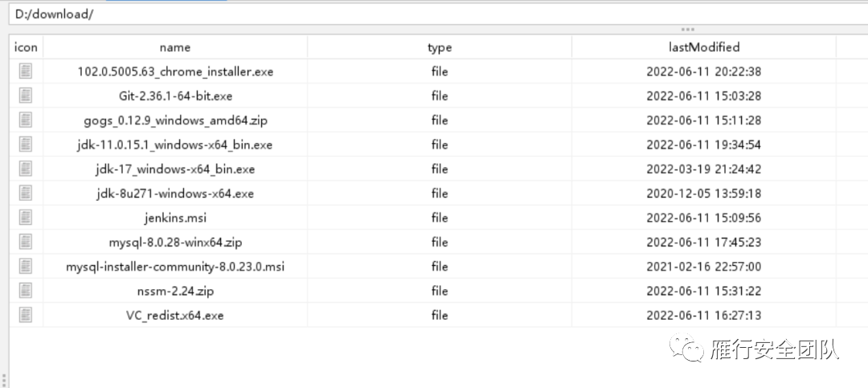
Task: Click type cell of mysql-8.0.28-winx64.zip row
Action: (x=440, y=243)
